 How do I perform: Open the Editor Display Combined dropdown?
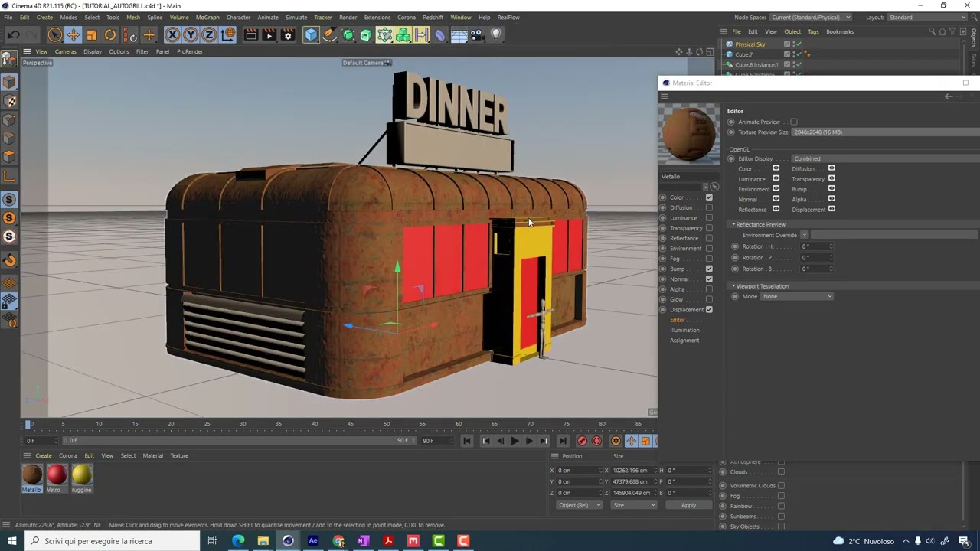885,159
